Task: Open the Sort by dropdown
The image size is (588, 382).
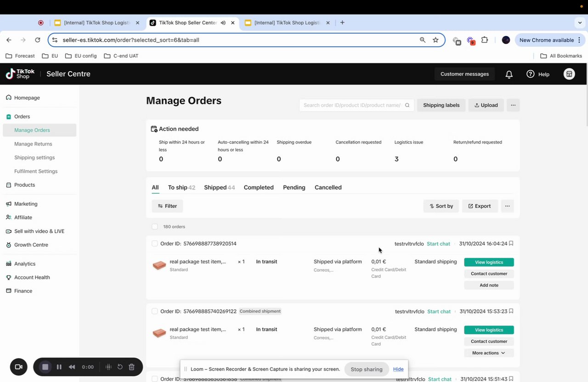Action: tap(441, 206)
